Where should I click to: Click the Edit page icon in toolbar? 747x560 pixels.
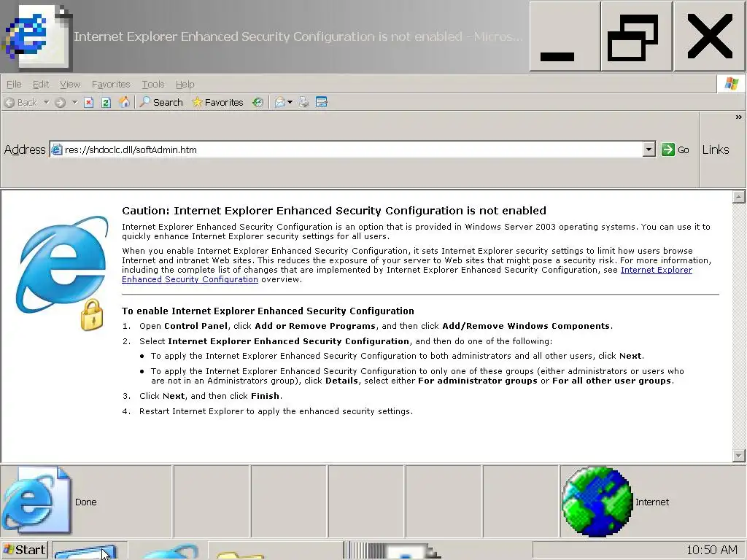click(x=322, y=102)
